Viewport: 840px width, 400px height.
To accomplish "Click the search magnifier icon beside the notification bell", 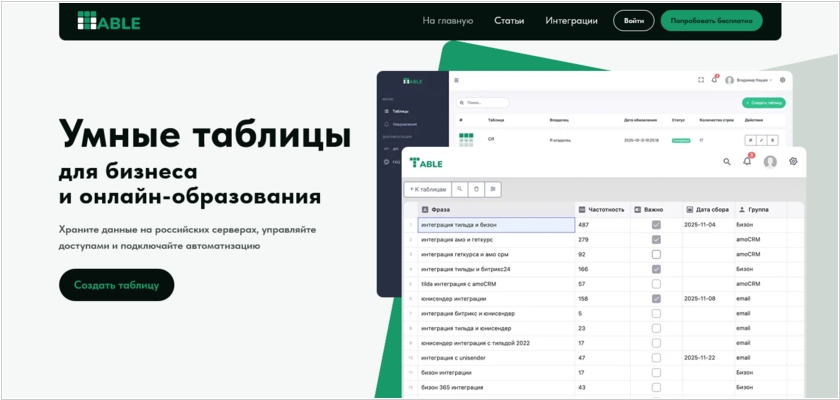I will (x=727, y=161).
